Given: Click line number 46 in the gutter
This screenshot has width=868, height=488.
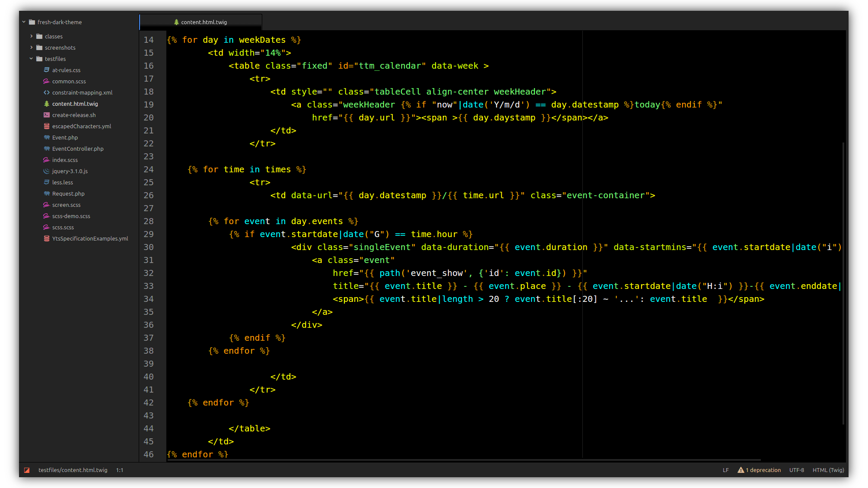Looking at the screenshot, I should pyautogui.click(x=149, y=454).
